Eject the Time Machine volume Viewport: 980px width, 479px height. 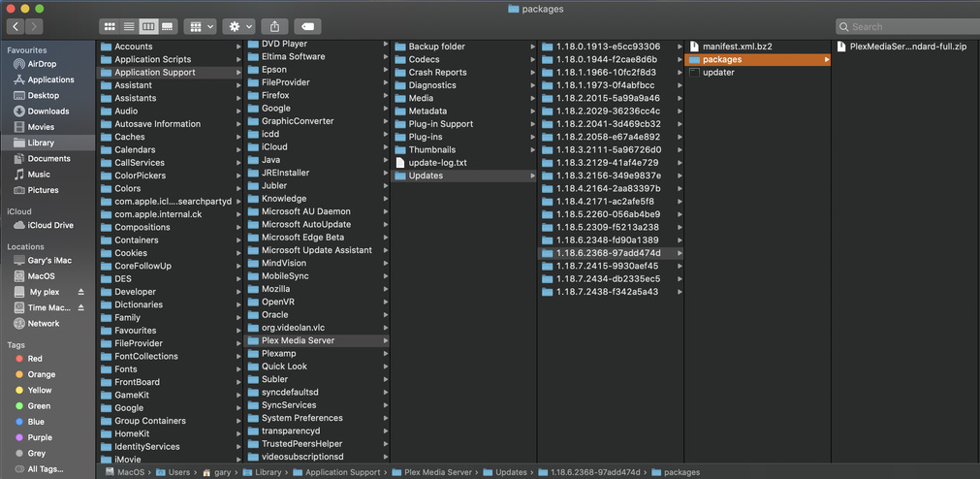[80, 307]
